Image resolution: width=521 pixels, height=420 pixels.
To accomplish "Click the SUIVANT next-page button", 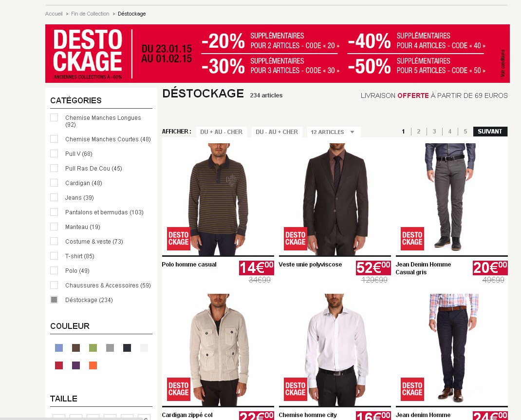I will pyautogui.click(x=490, y=132).
